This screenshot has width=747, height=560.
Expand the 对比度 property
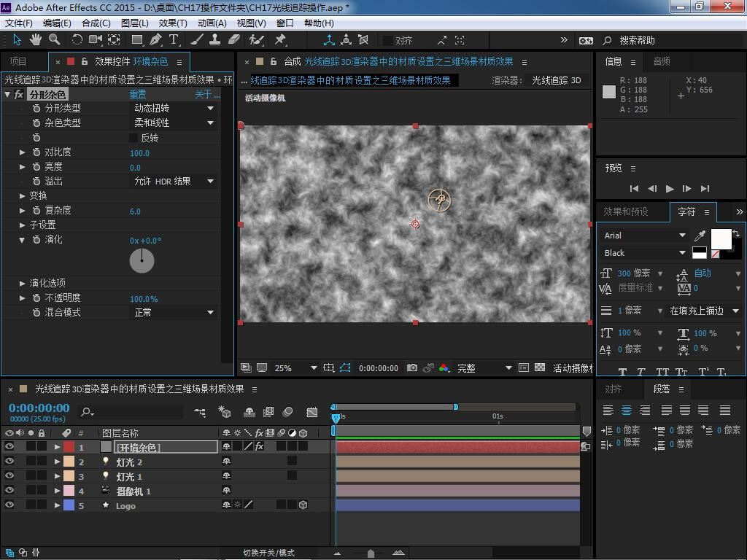[x=22, y=152]
